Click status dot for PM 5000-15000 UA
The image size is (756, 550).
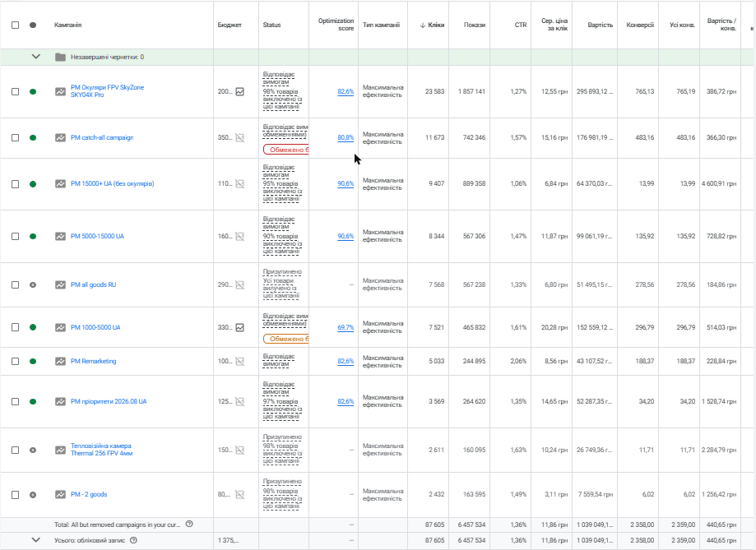coord(33,236)
